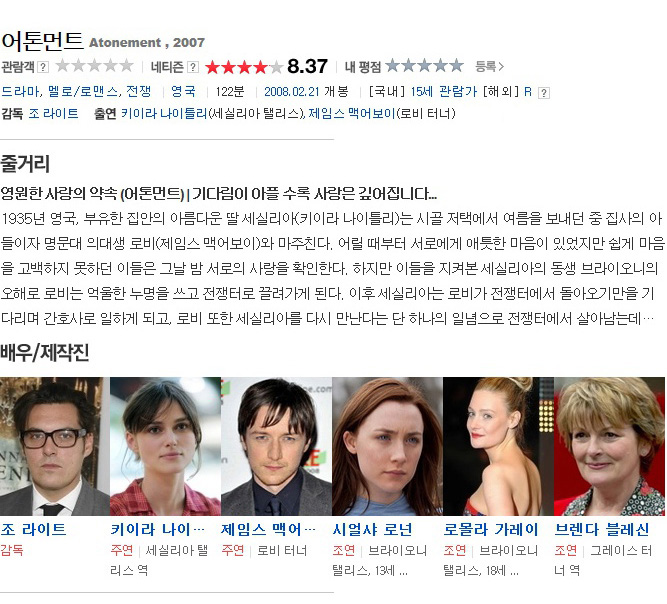Open the 등록 rating submit link
This screenshot has height=604, width=667.
[489, 66]
